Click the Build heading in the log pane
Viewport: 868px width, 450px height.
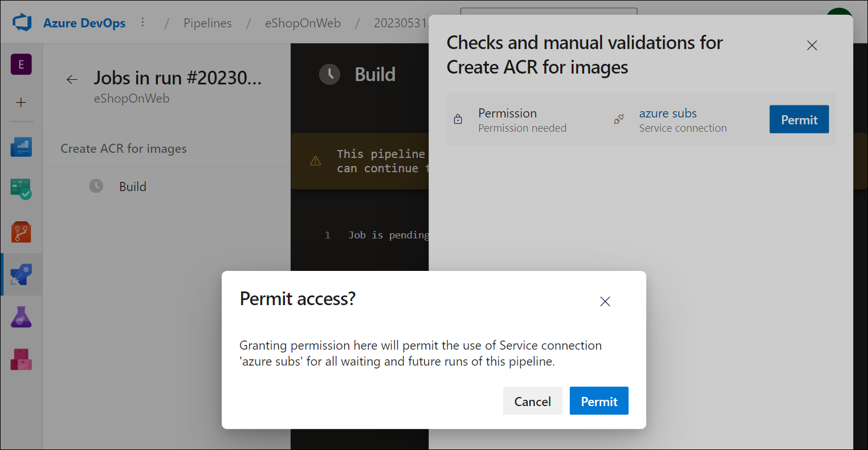pyautogui.click(x=375, y=75)
